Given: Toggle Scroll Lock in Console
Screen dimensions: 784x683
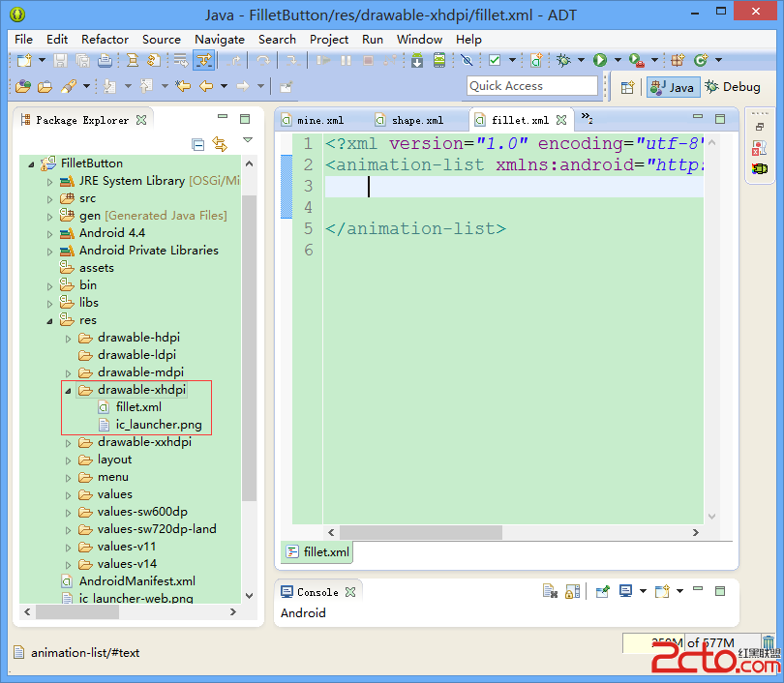Looking at the screenshot, I should [572, 591].
